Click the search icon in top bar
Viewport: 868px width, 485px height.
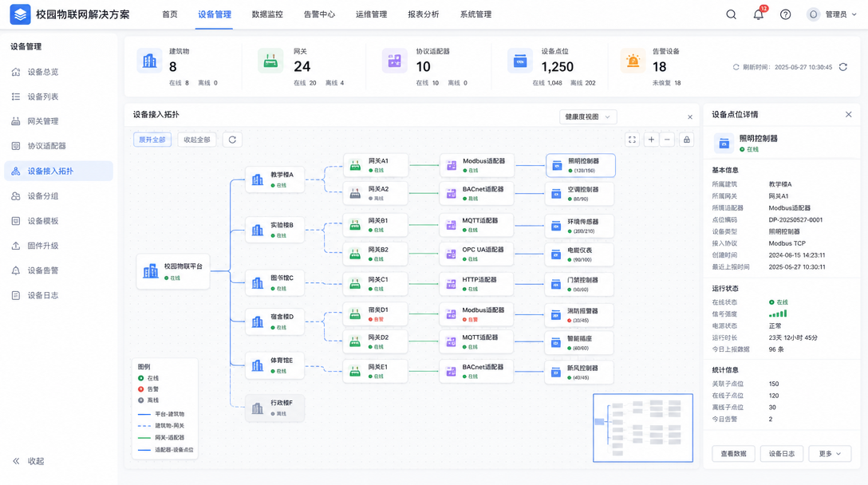[731, 14]
